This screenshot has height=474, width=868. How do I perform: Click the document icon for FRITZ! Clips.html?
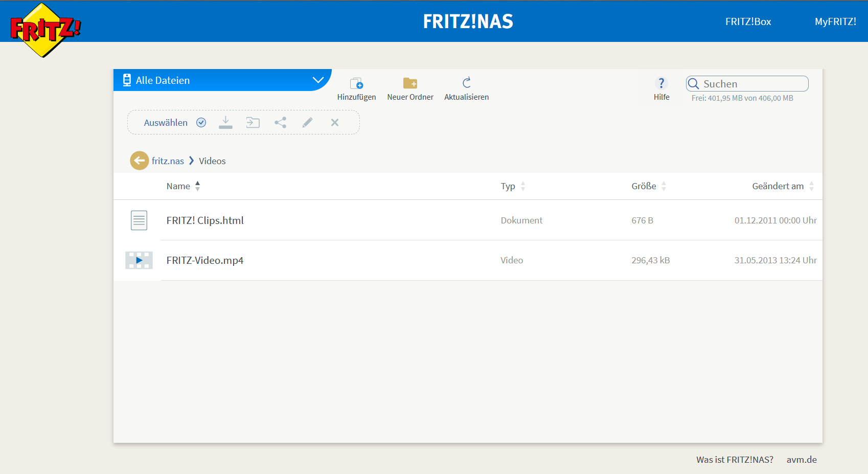[x=139, y=220]
